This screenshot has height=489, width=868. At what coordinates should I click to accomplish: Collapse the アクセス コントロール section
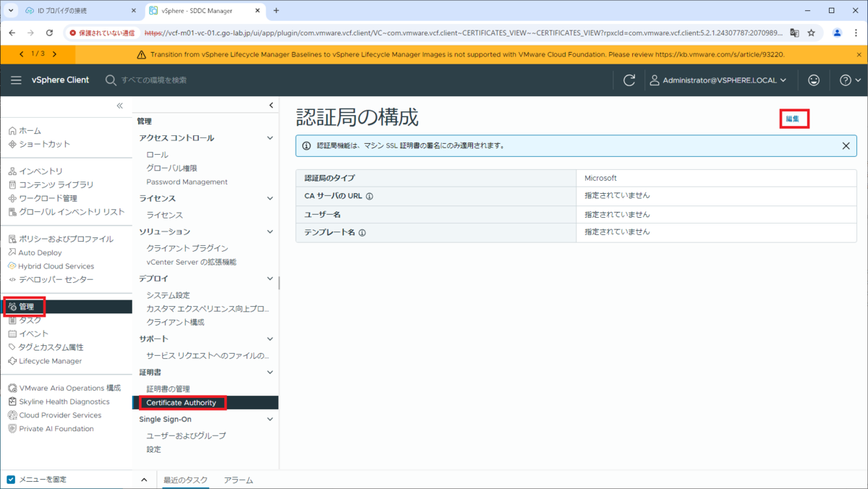[270, 138]
